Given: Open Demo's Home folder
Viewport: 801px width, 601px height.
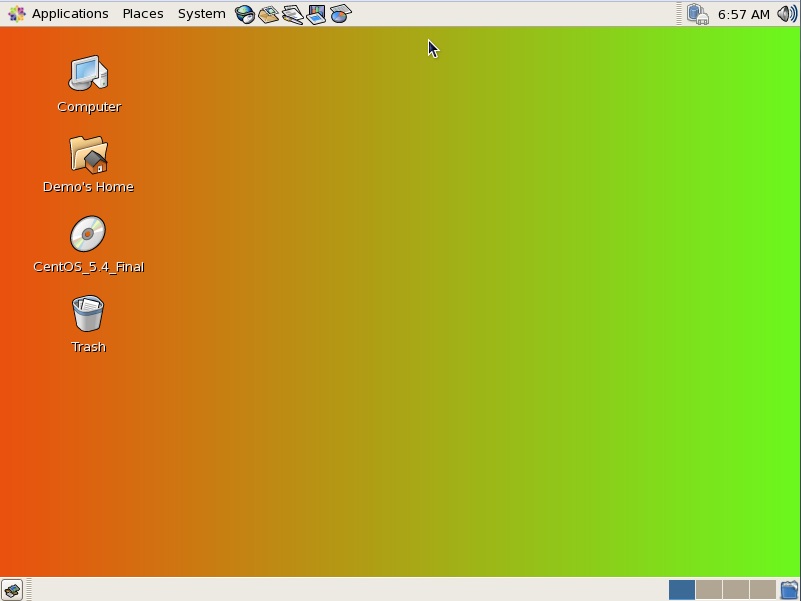Looking at the screenshot, I should [x=88, y=155].
